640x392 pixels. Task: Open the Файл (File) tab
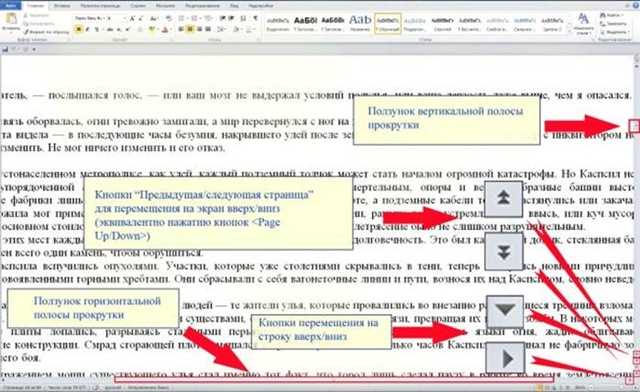(11, 6)
